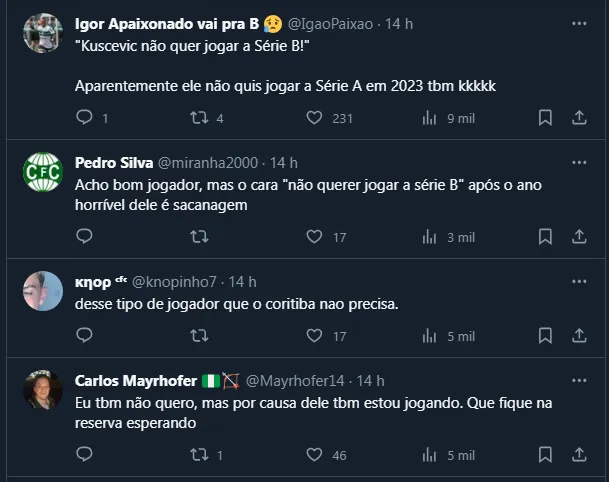Like Pedro Silva's tweet

coord(314,237)
